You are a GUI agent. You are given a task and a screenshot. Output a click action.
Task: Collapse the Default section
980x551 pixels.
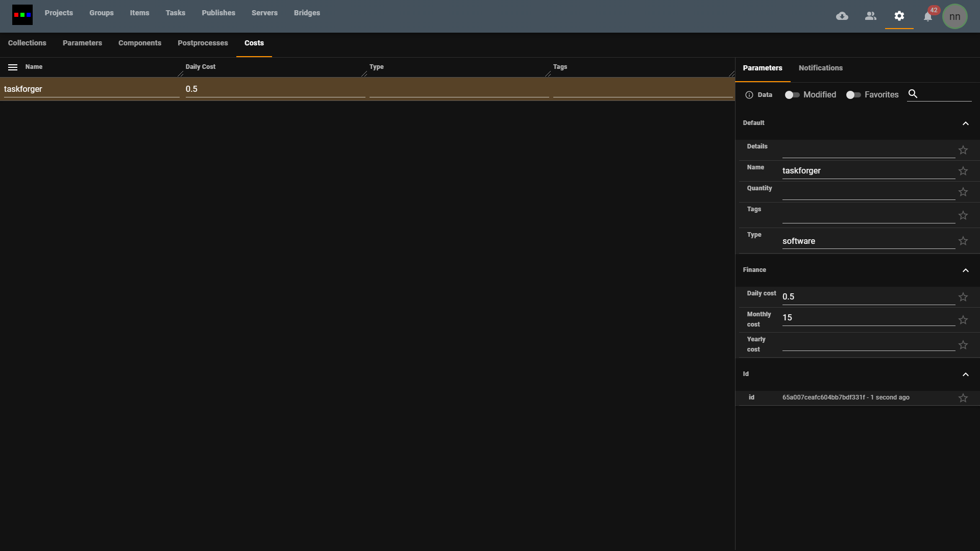coord(965,123)
